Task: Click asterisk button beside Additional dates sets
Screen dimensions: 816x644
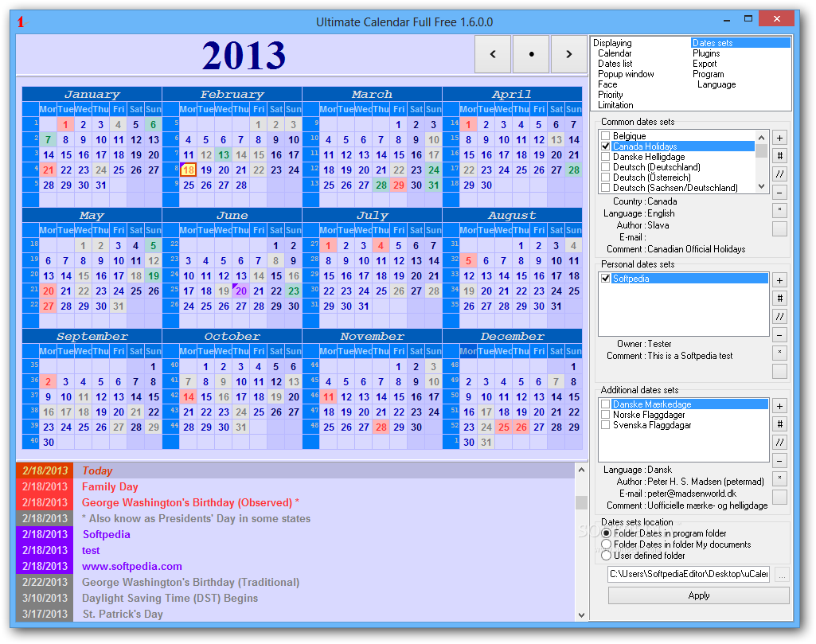Action: coord(779,479)
